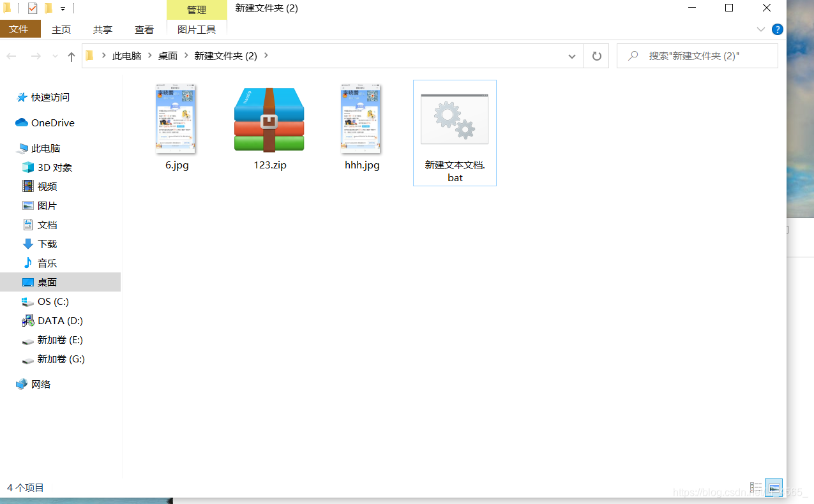The width and height of the screenshot is (814, 504).
Task: Click the 图片 folder icon in sidebar
Action: (28, 205)
